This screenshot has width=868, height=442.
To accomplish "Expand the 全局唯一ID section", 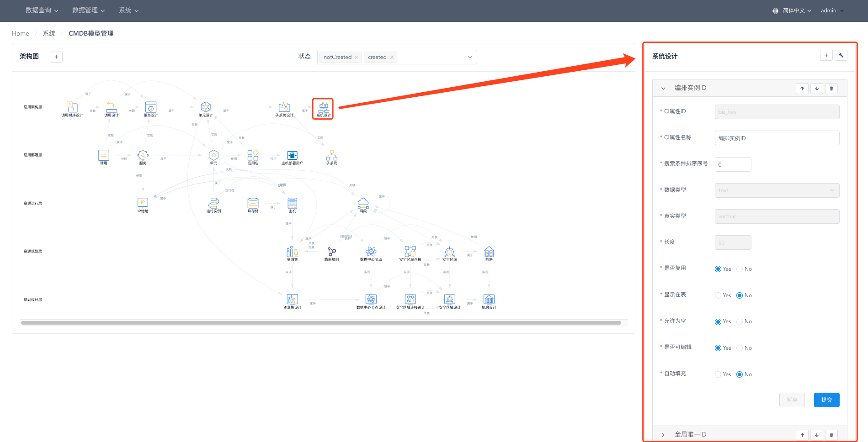I will click(x=663, y=435).
